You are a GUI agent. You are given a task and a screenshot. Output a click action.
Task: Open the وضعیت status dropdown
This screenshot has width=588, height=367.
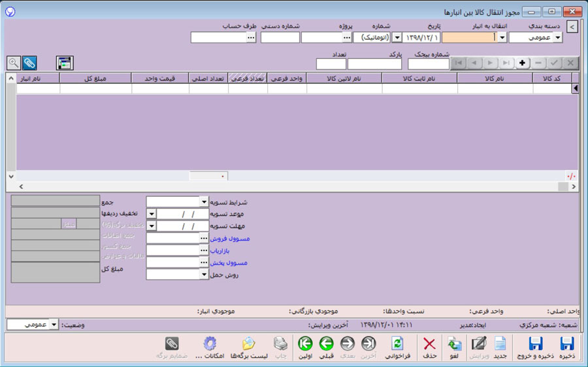click(x=54, y=324)
